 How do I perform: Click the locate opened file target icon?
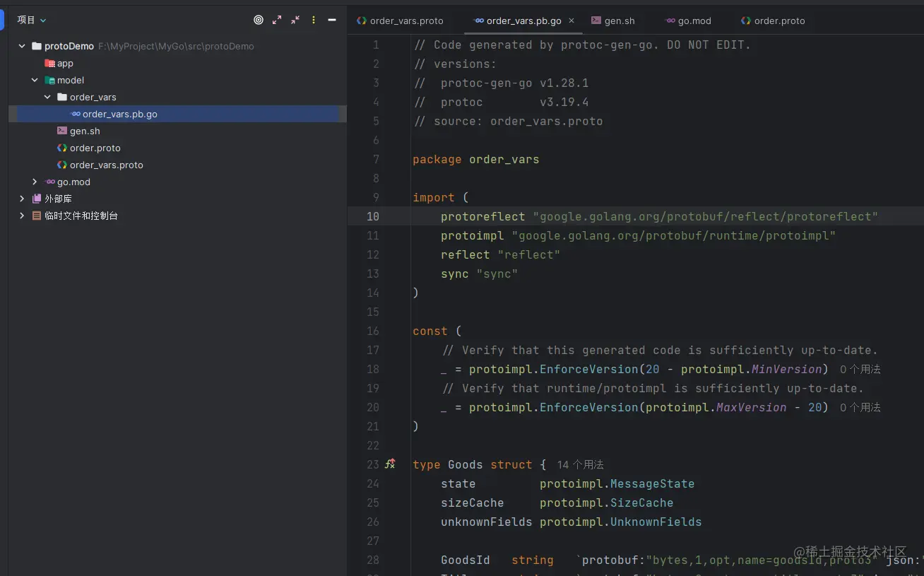[259, 20]
